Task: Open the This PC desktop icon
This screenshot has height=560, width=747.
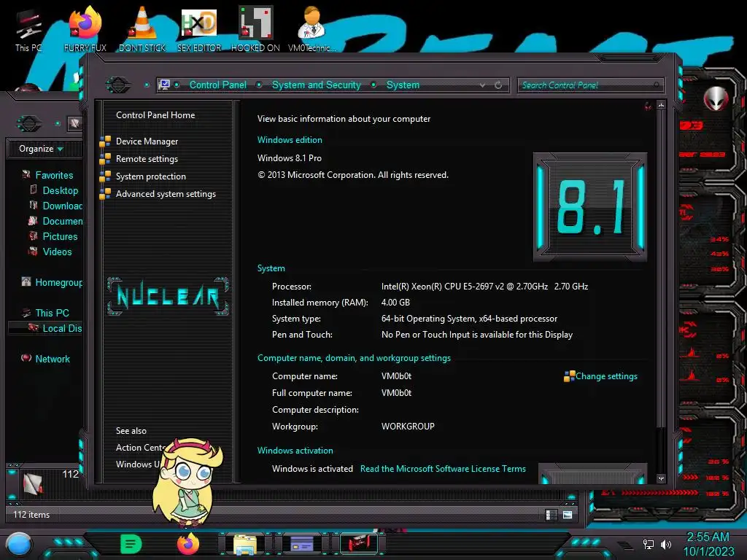Action: (28, 31)
